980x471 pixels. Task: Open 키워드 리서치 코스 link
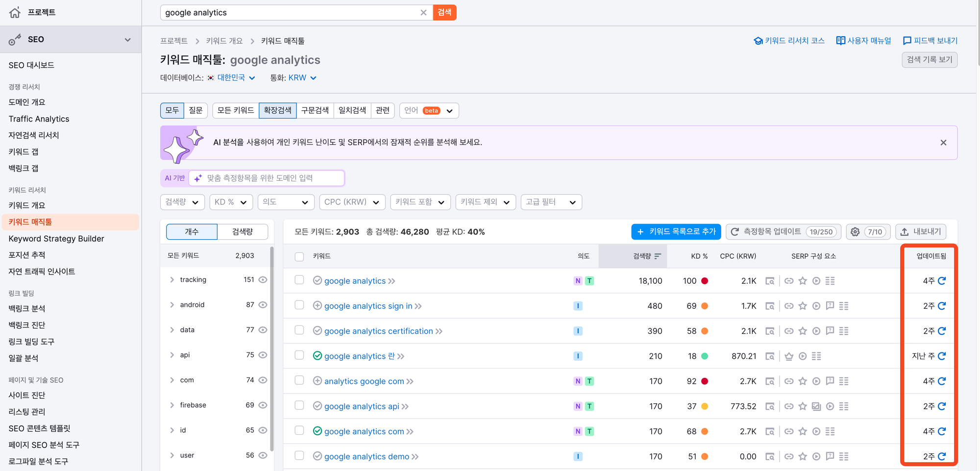click(x=789, y=41)
